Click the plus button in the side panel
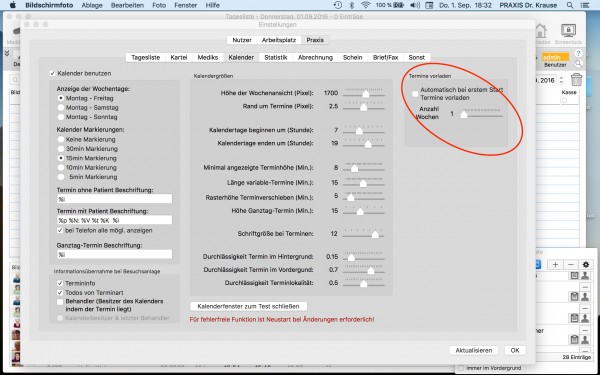 click(555, 264)
